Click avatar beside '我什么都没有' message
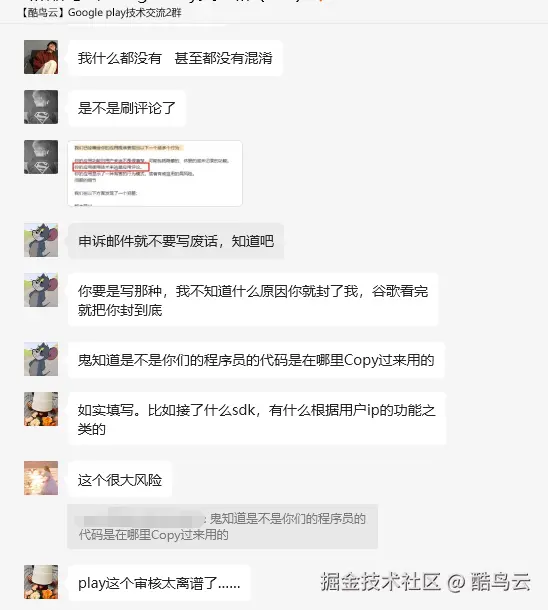 pos(41,57)
